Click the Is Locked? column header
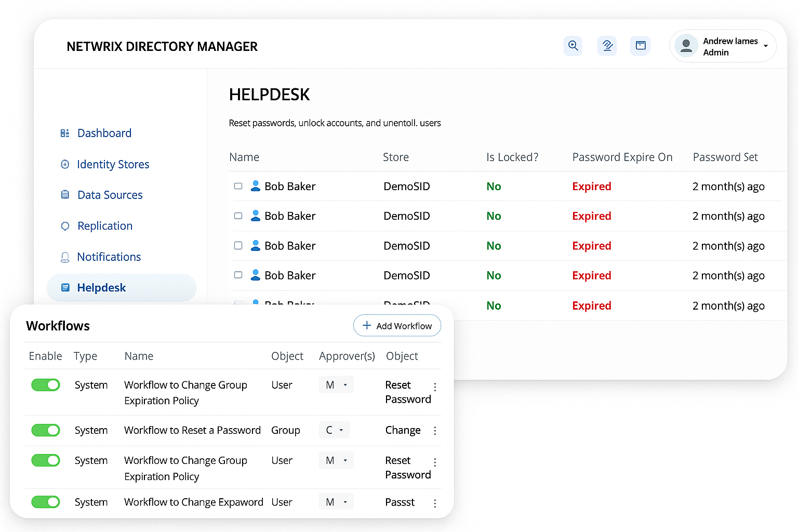Screen dimensions: 798x532 click(x=512, y=157)
